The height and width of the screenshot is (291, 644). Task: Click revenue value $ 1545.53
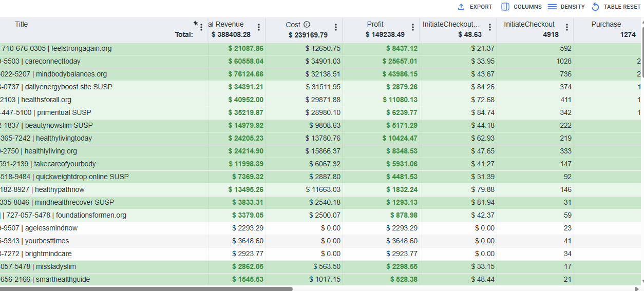pyautogui.click(x=248, y=279)
